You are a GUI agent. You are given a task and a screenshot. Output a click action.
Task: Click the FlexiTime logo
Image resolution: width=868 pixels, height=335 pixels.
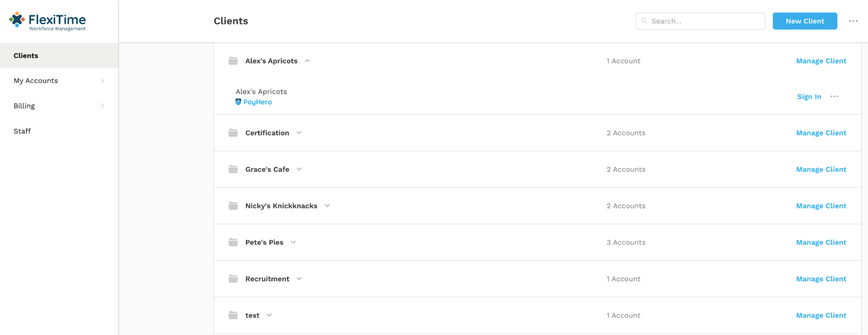(x=47, y=21)
